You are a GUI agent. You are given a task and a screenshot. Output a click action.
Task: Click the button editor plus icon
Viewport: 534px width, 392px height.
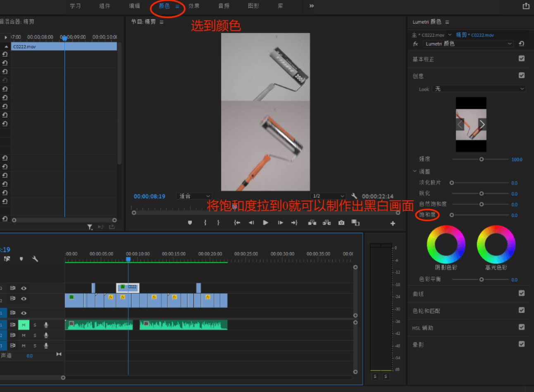[393, 223]
